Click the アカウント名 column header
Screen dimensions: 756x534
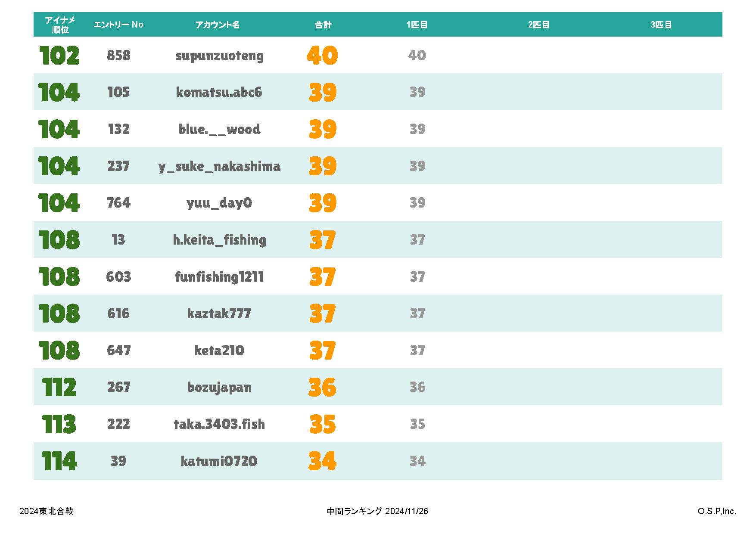coord(217,25)
